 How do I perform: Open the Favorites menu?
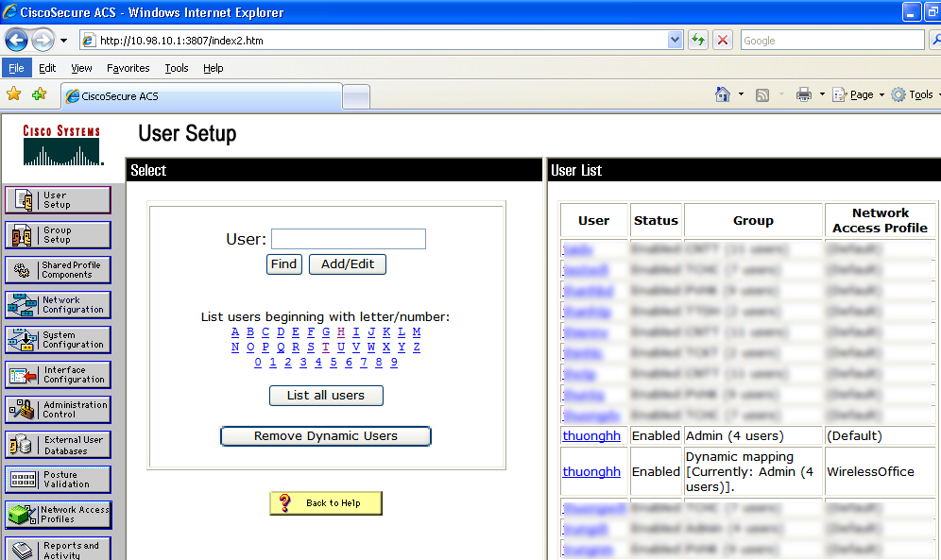(128, 68)
